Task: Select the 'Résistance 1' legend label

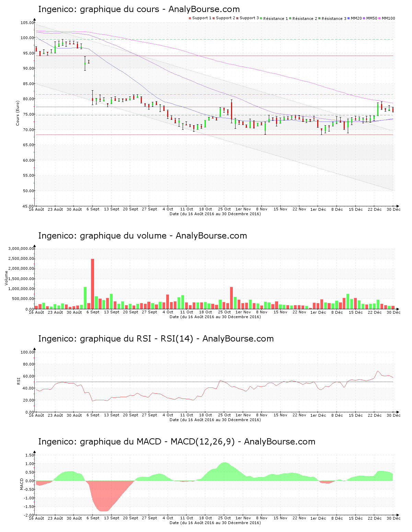Action: click(276, 19)
